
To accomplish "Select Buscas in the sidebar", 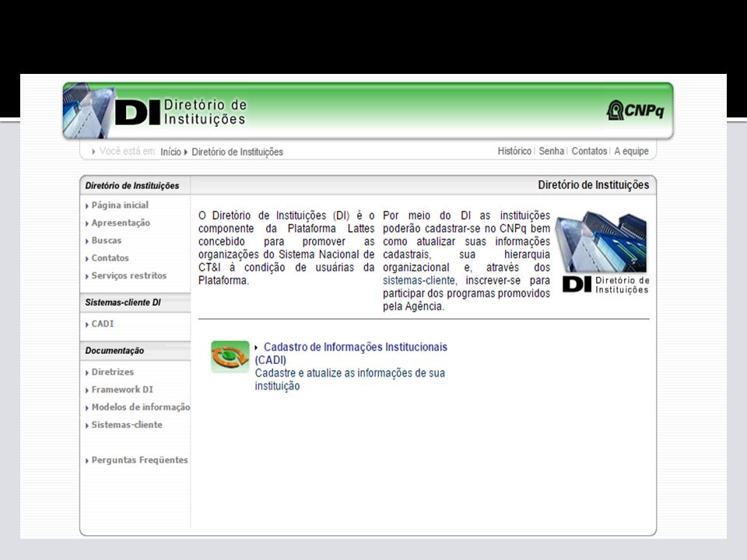I will tap(107, 240).
